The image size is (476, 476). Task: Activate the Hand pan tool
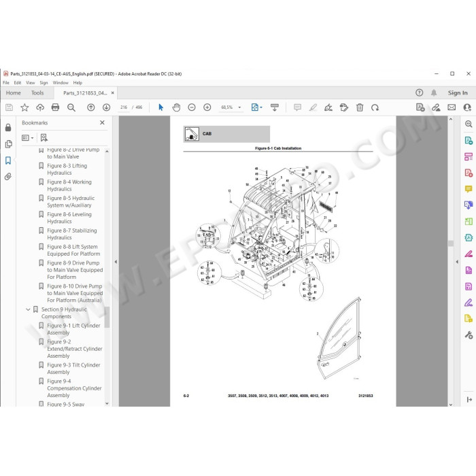tap(176, 107)
